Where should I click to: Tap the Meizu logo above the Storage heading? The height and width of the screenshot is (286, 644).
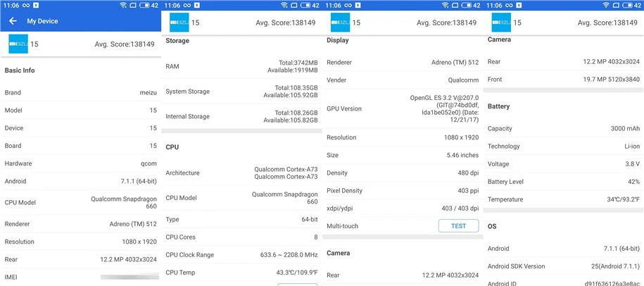[179, 23]
